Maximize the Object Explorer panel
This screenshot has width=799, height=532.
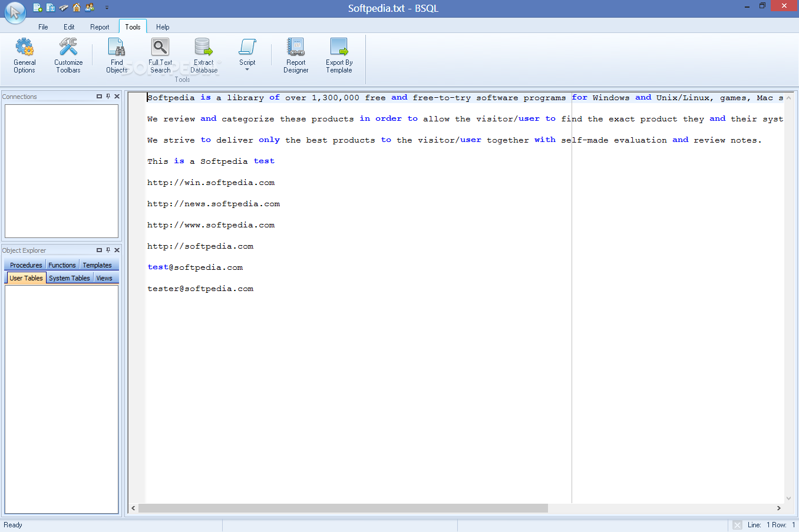(99, 250)
